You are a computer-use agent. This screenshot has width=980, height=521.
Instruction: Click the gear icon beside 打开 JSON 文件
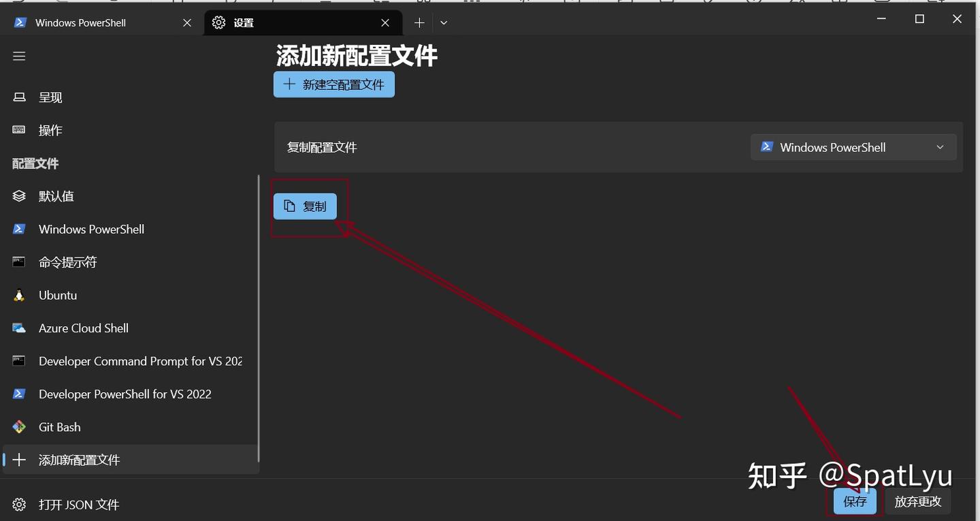coord(18,504)
